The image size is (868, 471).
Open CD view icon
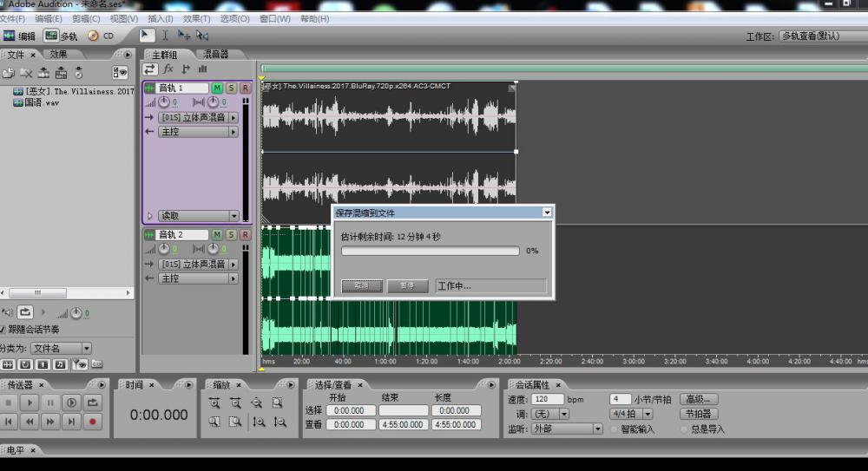tap(100, 36)
